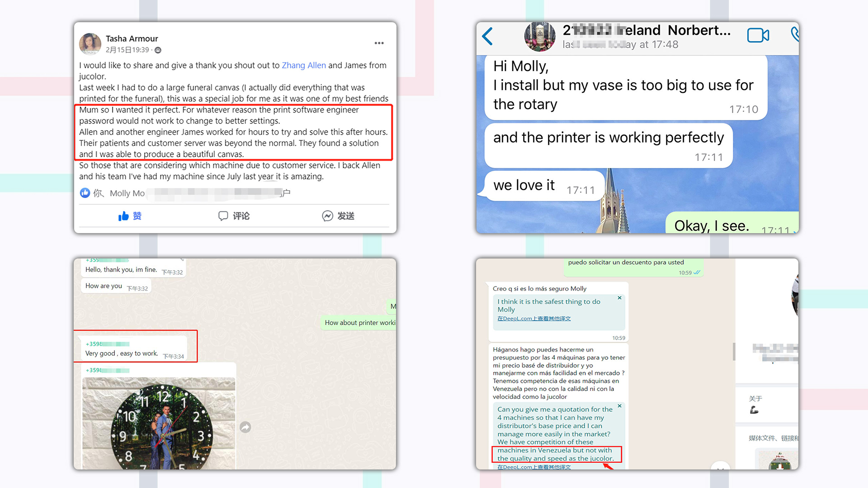Viewport: 868px width, 488px height.
Task: Open the Ireland Norbert contact avatar
Action: (540, 37)
